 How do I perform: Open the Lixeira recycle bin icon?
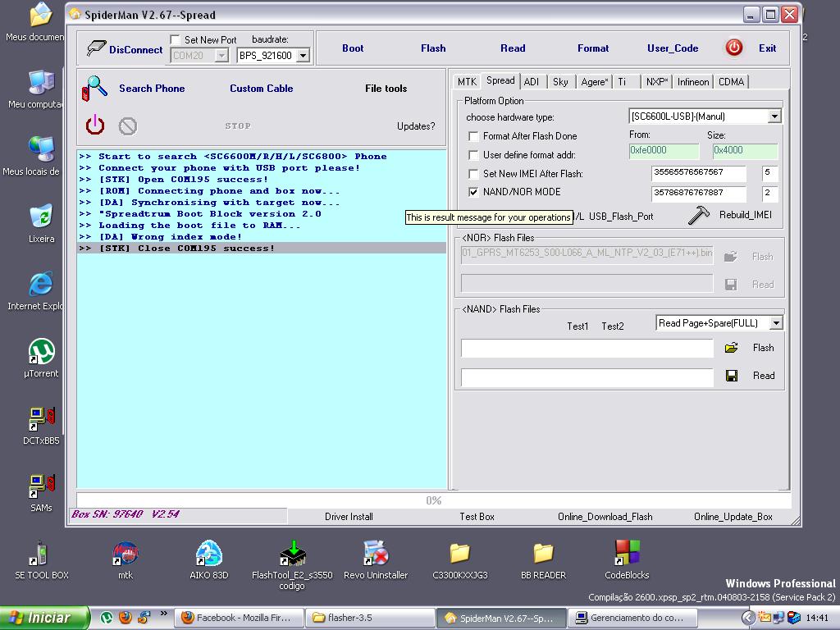[x=42, y=217]
